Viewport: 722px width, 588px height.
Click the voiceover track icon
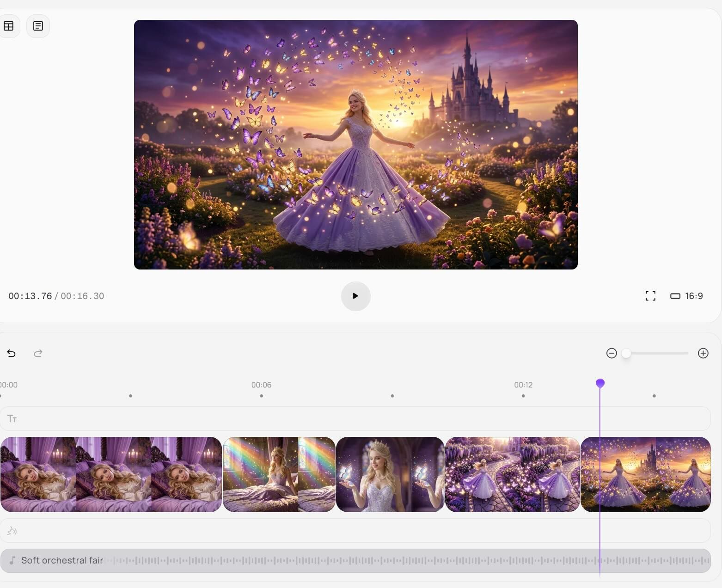(x=12, y=531)
